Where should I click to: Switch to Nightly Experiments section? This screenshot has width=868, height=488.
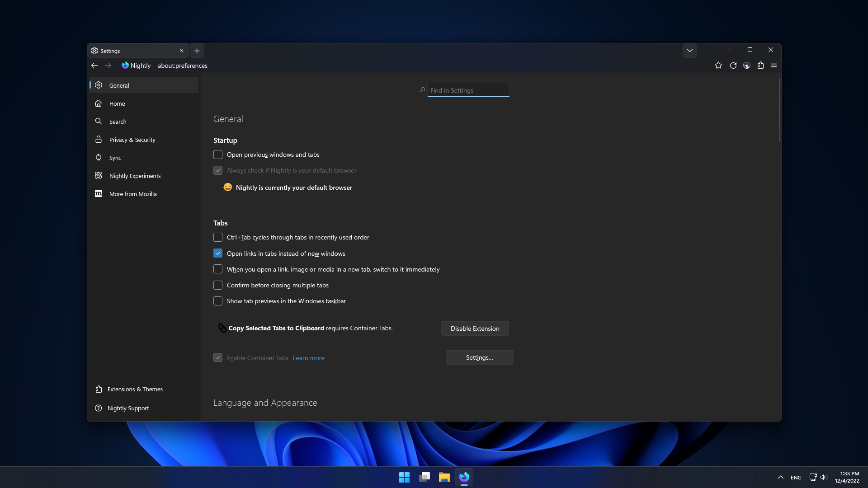135,176
